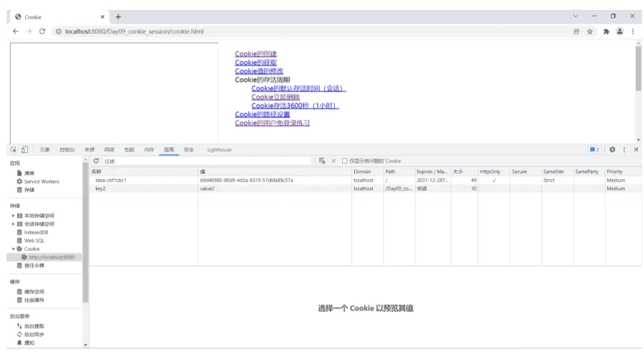Close the Cookie browser tab
The image size is (644, 361).
pos(102,17)
